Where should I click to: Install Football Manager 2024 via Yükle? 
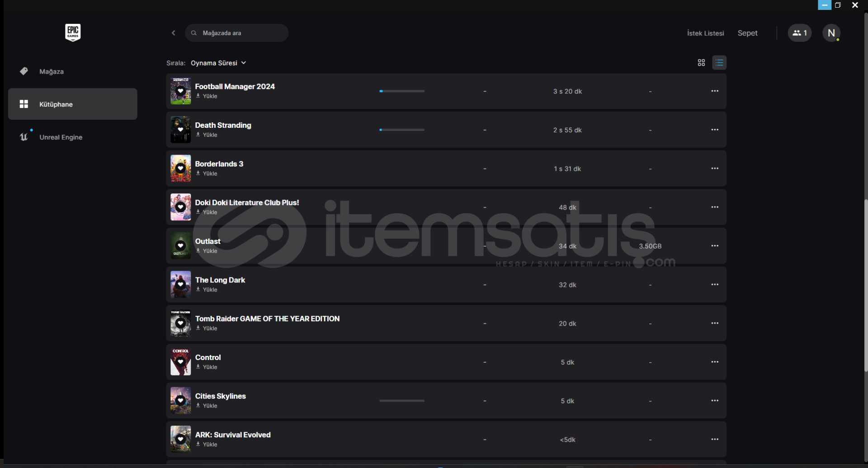point(207,96)
